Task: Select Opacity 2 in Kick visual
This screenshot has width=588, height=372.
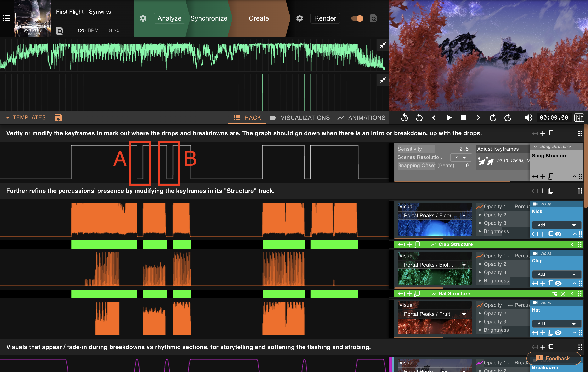Action: point(495,215)
